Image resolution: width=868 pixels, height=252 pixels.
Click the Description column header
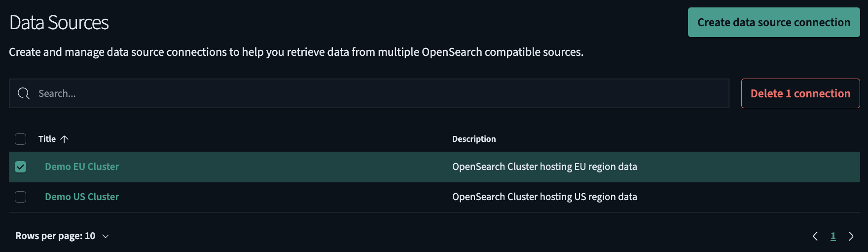(474, 139)
